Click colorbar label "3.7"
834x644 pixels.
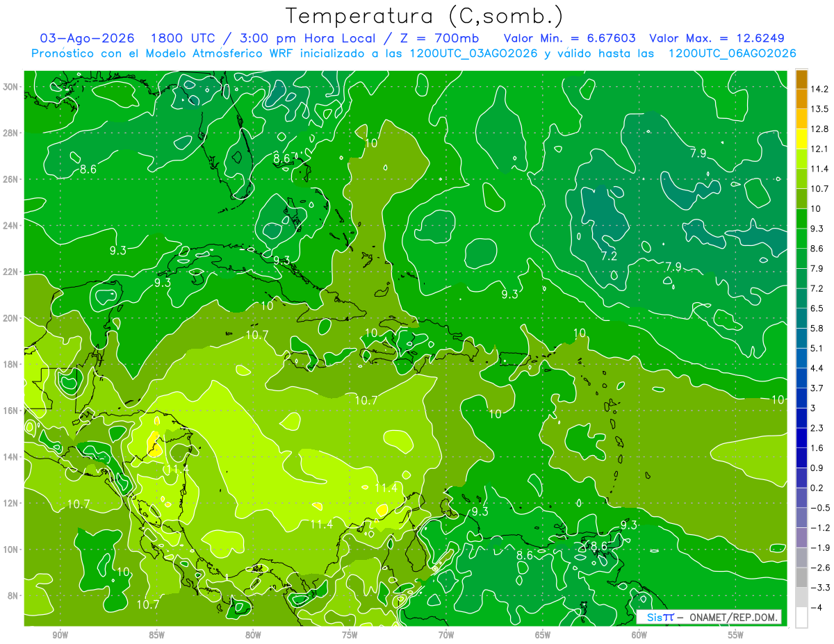tap(817, 388)
